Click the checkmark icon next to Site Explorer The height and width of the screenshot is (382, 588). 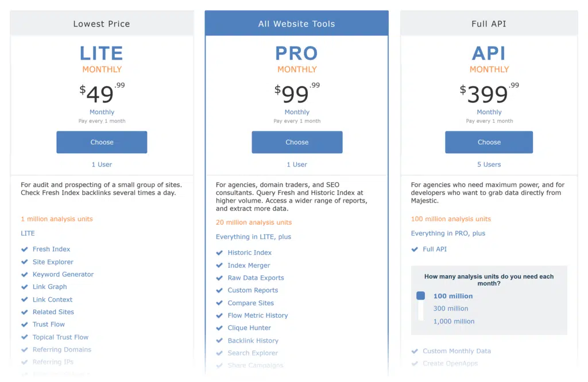click(x=25, y=262)
